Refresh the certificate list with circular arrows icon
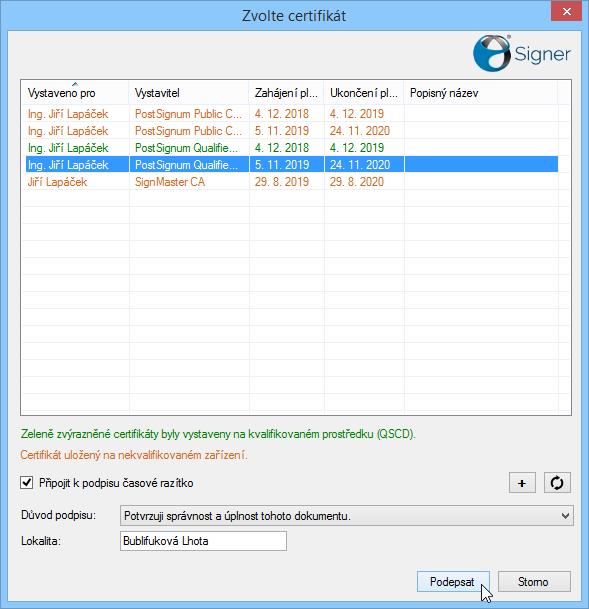This screenshot has width=589, height=609. [557, 483]
